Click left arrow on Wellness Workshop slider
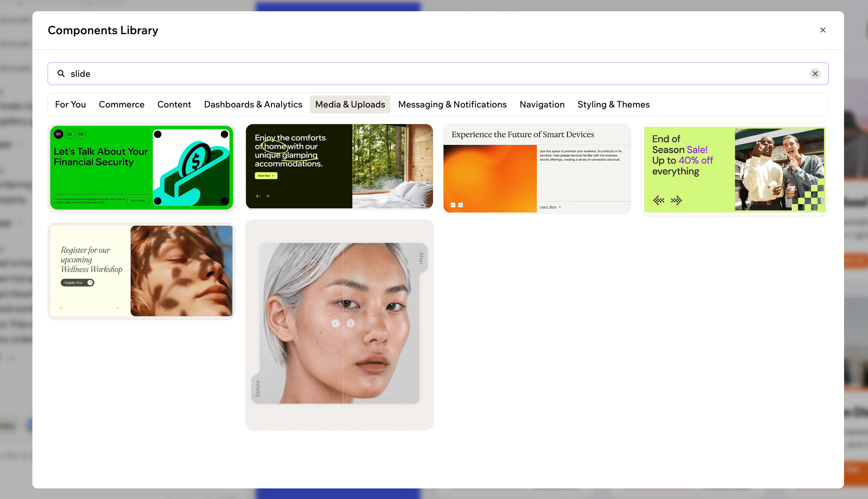Image resolution: width=868 pixels, height=499 pixels. pyautogui.click(x=61, y=308)
